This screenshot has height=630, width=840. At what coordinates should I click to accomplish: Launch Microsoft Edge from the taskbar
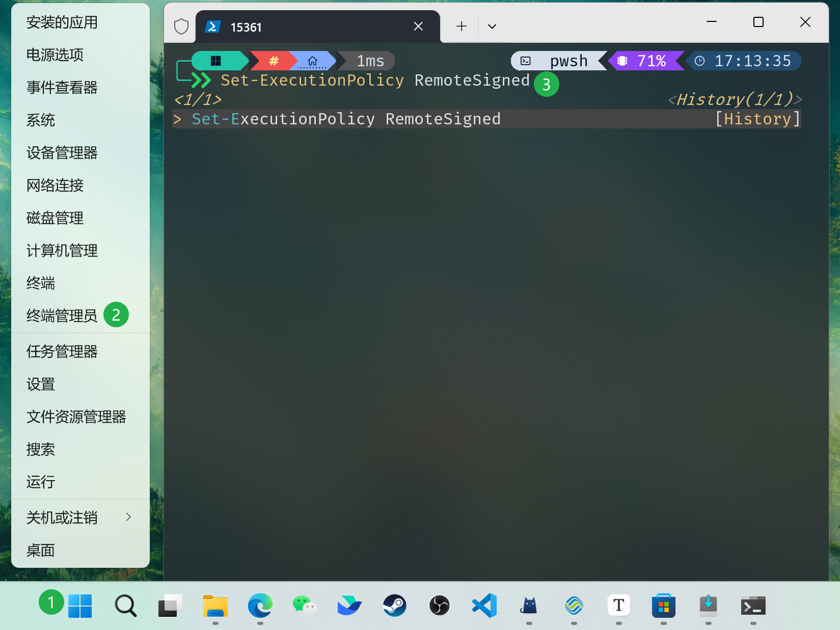(260, 606)
